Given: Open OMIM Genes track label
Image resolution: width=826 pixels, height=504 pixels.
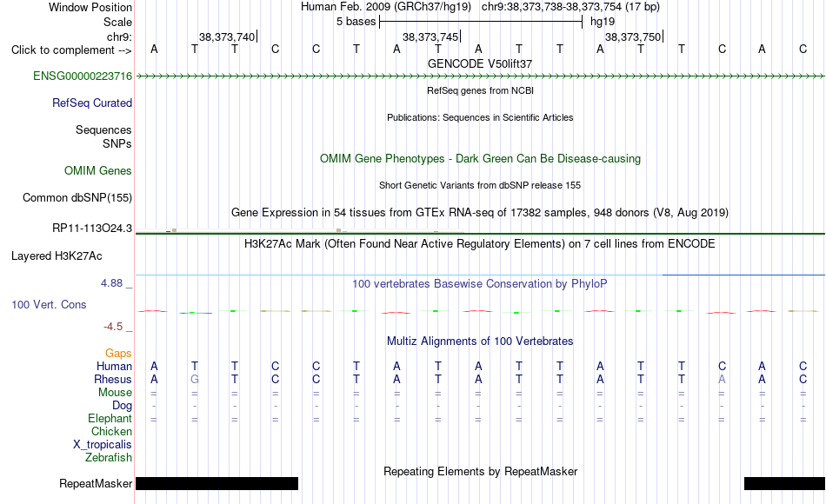Looking at the screenshot, I should 98,170.
